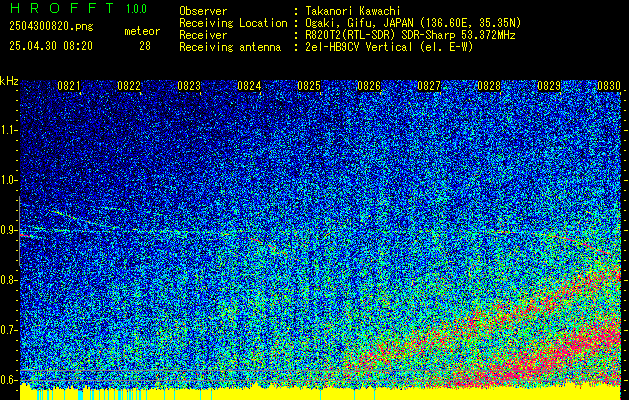Click the 0826 time marker
The width and height of the screenshot is (629, 400).
tap(369, 86)
